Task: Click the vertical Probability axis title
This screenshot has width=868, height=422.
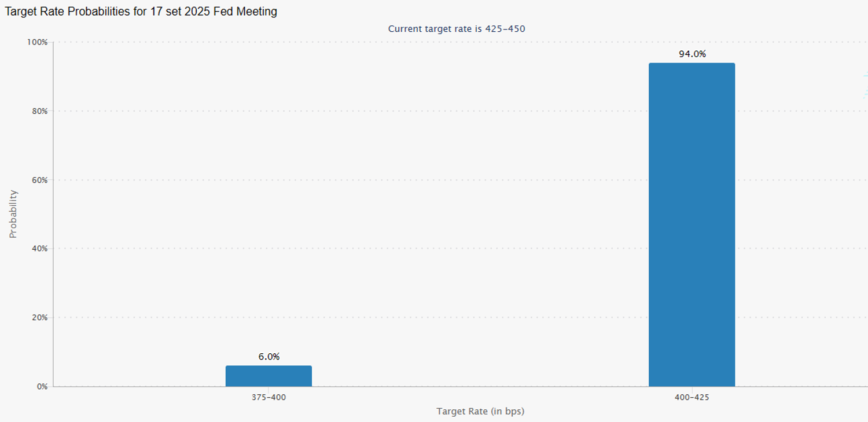Action: (x=13, y=214)
